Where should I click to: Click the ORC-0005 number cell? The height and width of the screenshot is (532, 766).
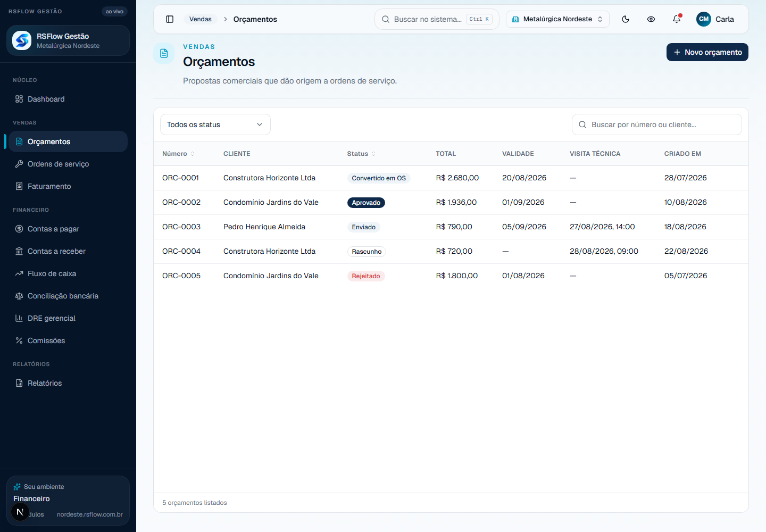click(181, 276)
